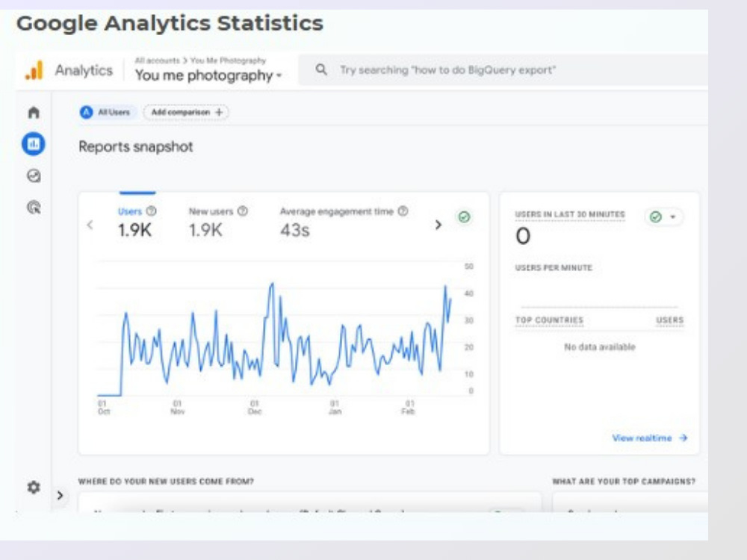Click the Reports snapshot heading
The width and height of the screenshot is (747, 560).
[x=136, y=146]
